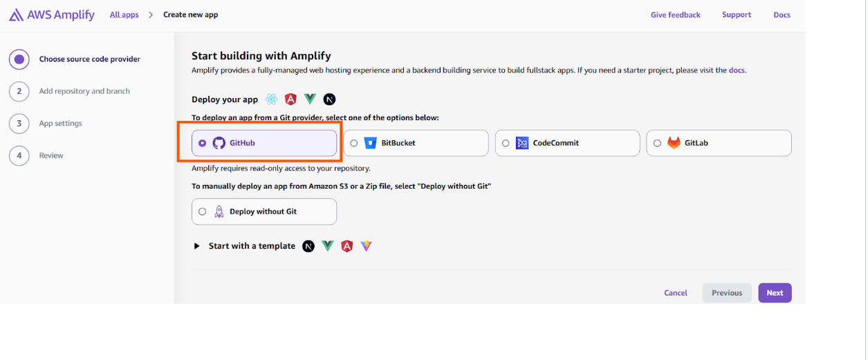
Task: Click step 2 Add repository and branch
Action: [84, 91]
